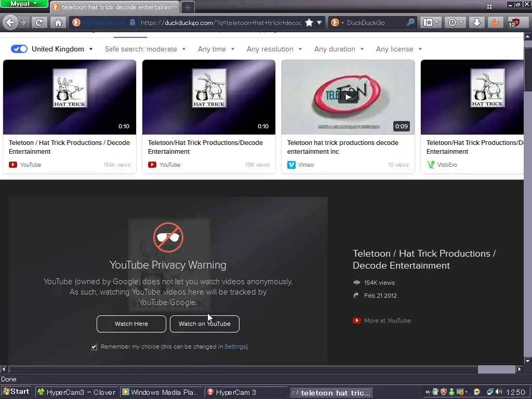The height and width of the screenshot is (399, 532).
Task: Switch to teletoon hat tric... taskbar item
Action: pyautogui.click(x=331, y=393)
